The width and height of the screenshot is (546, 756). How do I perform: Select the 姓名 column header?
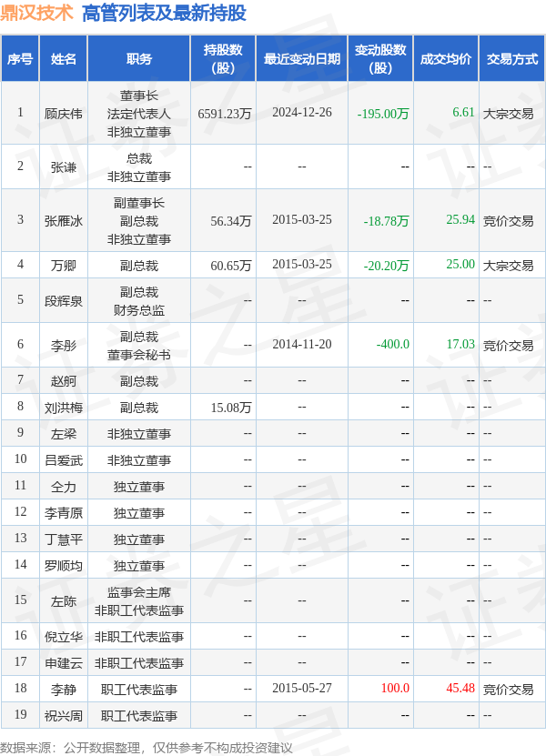pos(64,59)
